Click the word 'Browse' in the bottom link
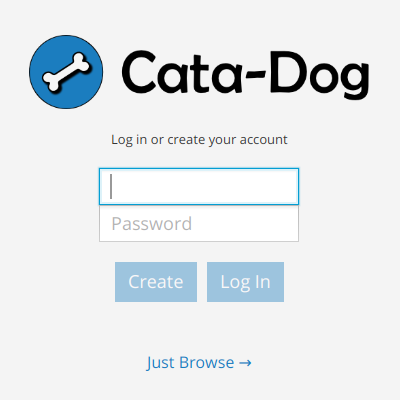 pos(204,362)
